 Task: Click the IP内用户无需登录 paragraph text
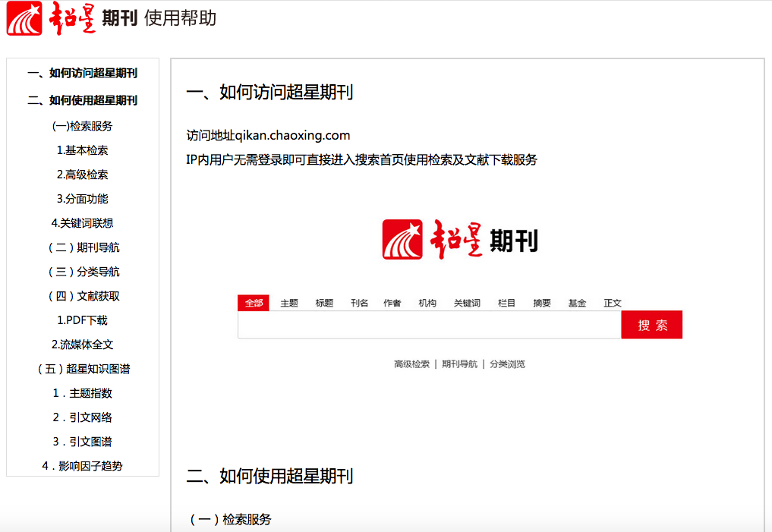tap(361, 159)
